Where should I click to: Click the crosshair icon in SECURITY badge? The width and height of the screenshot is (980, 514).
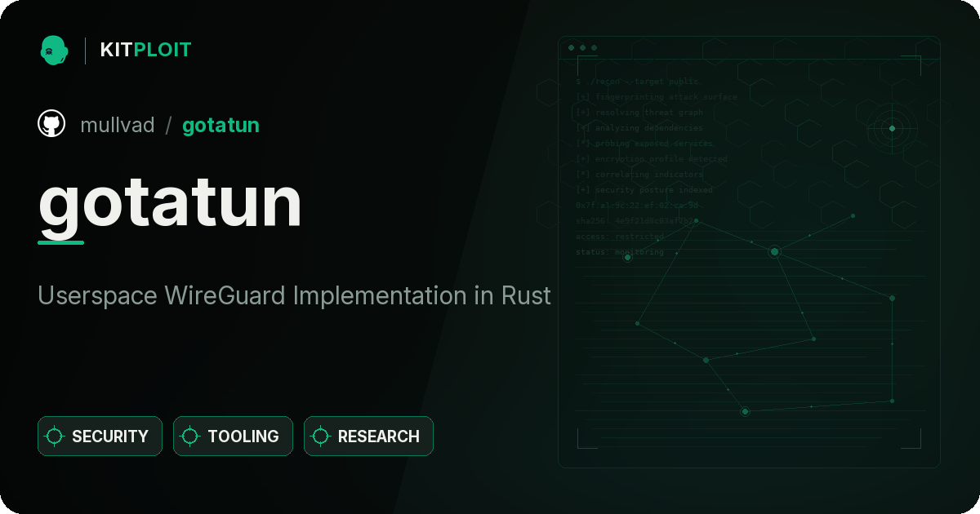tap(55, 436)
